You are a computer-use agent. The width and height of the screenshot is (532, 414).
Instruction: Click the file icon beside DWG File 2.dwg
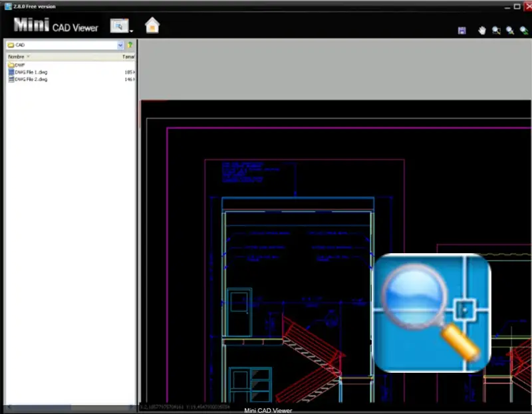(x=11, y=79)
